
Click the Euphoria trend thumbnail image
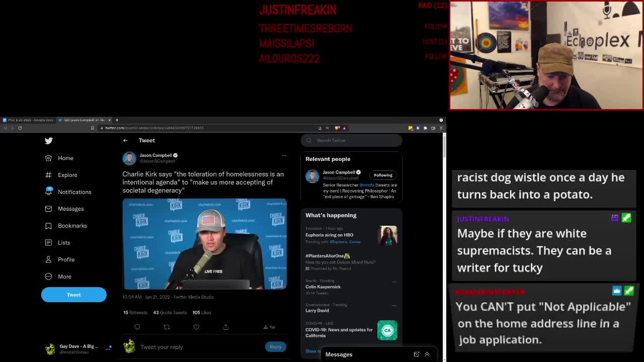(387, 235)
